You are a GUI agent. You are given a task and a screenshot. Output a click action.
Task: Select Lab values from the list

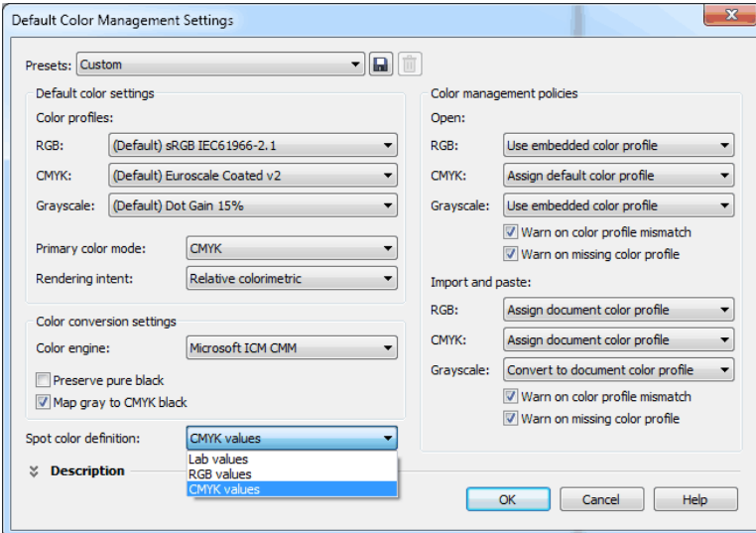[218, 460]
